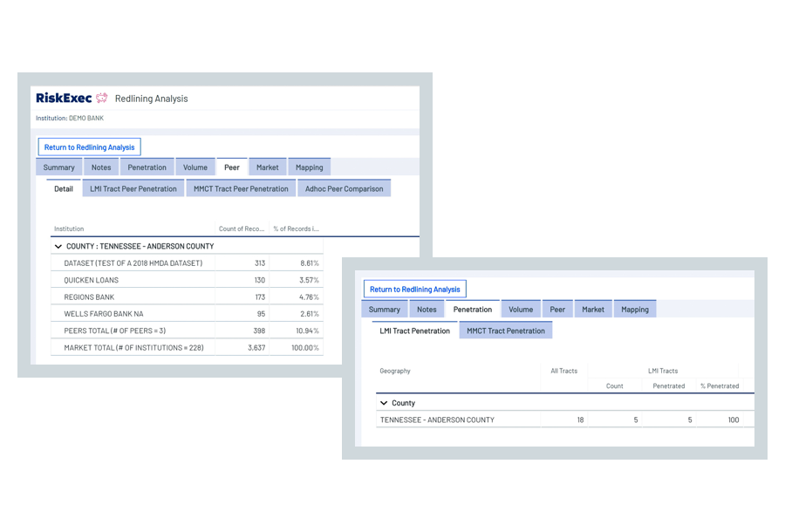The width and height of the screenshot is (785, 532).
Task: Expand the County : Tennessee - Anderson County chevron
Action: tap(59, 245)
